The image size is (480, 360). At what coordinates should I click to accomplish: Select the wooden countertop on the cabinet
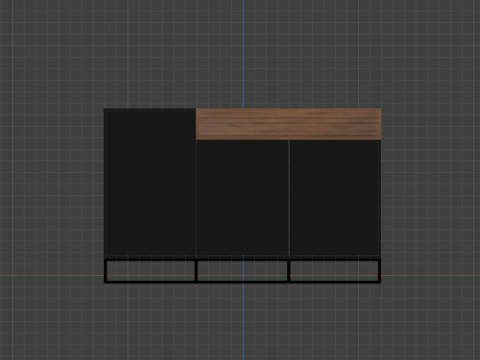coord(289,124)
